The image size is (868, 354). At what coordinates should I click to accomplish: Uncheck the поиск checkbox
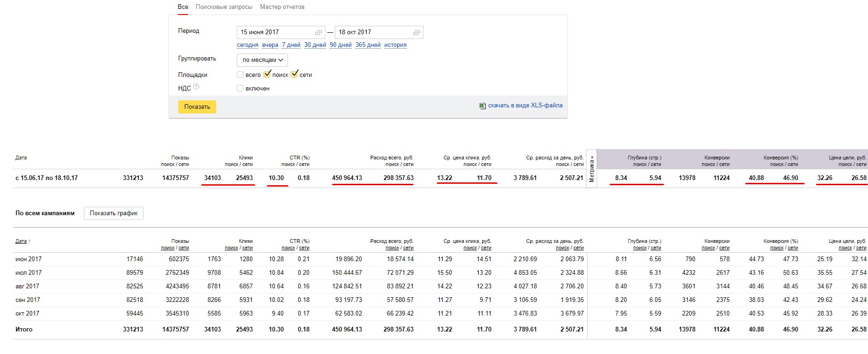(x=267, y=75)
